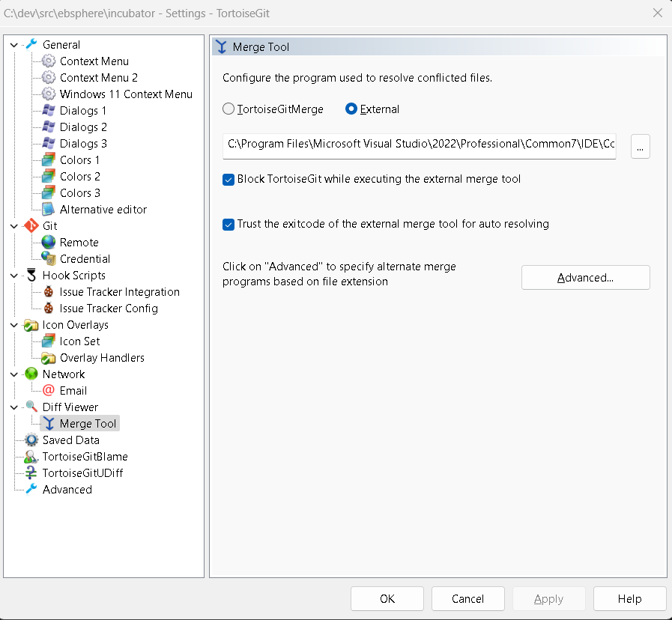
Task: Uncheck Trust the exitcode for auto resolving
Action: click(228, 224)
